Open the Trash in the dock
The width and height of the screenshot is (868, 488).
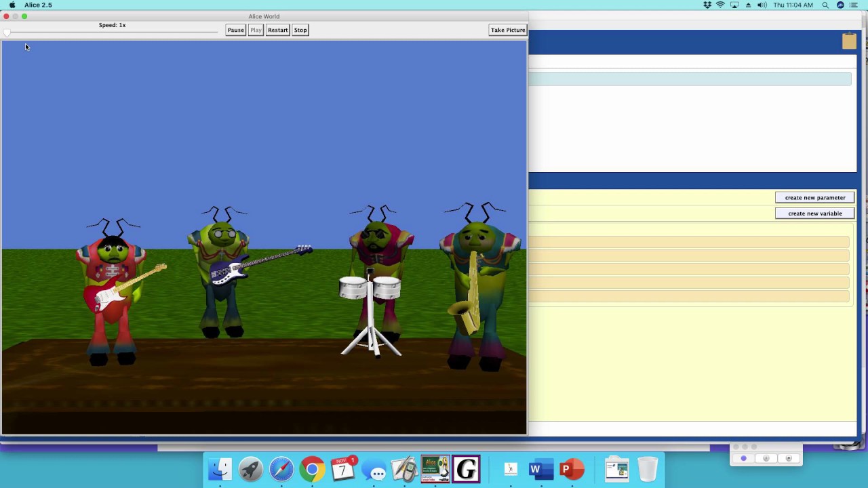click(x=648, y=469)
